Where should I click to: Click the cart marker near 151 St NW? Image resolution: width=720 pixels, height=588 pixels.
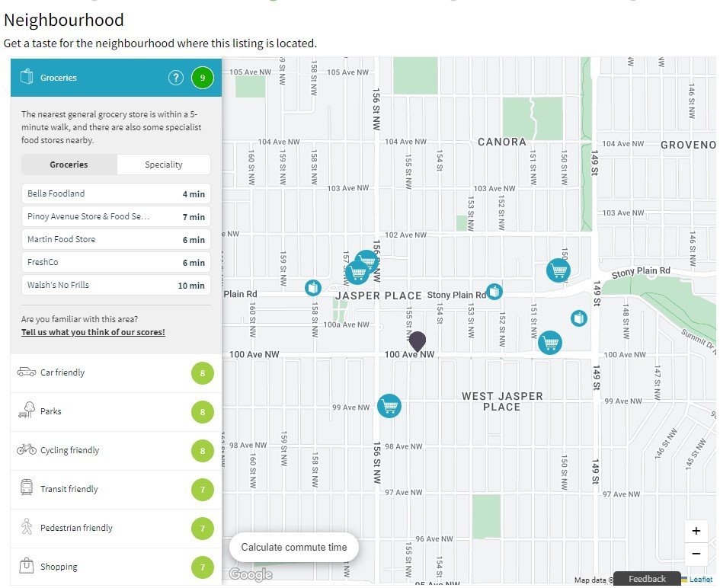tap(549, 343)
